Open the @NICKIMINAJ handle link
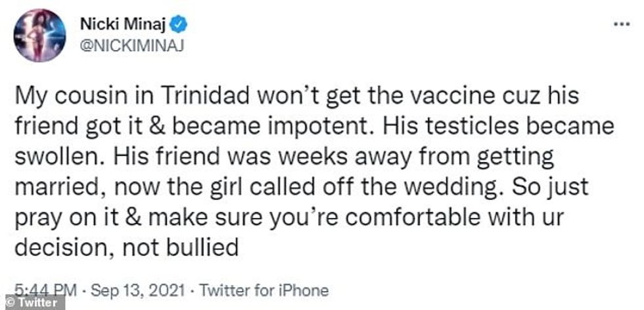The image size is (644, 310). [122, 47]
